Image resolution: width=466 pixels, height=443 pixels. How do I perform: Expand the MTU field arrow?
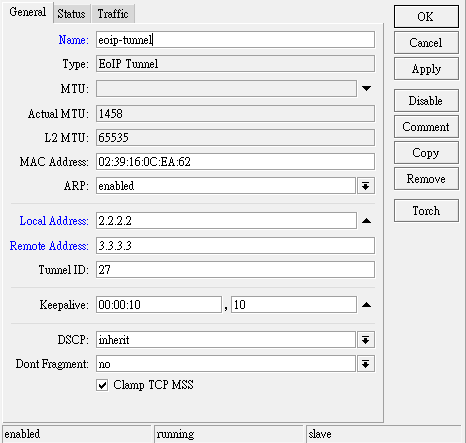point(366,88)
